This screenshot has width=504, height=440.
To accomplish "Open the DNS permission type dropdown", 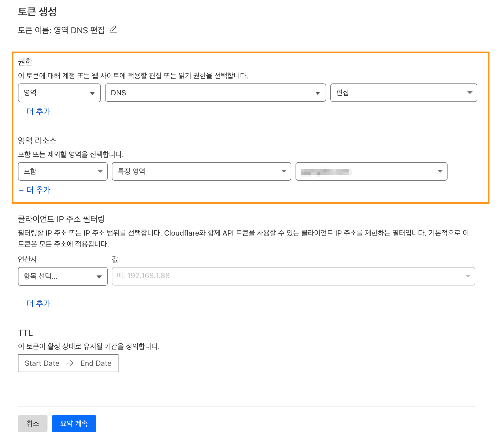I will 215,93.
